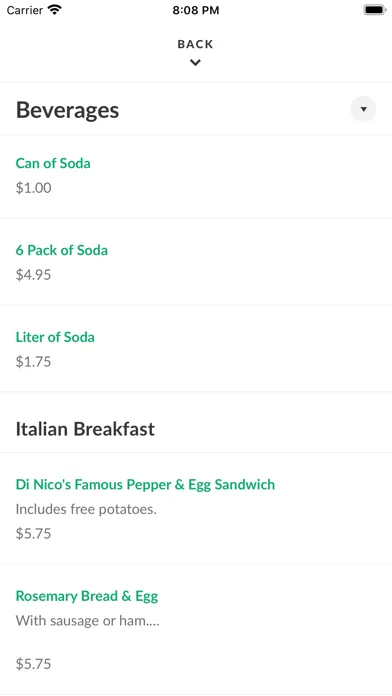Tap the battery icon in status bar

375,10
